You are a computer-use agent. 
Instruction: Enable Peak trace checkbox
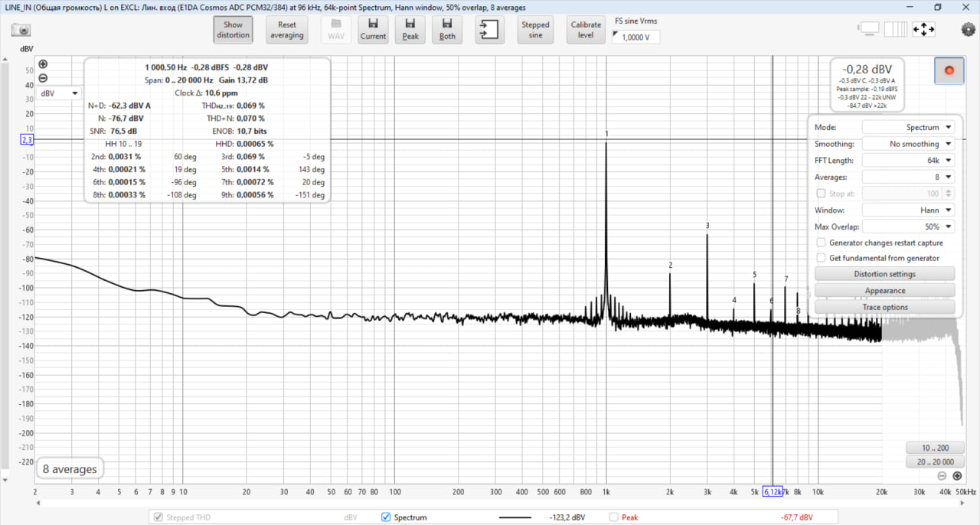click(x=613, y=517)
